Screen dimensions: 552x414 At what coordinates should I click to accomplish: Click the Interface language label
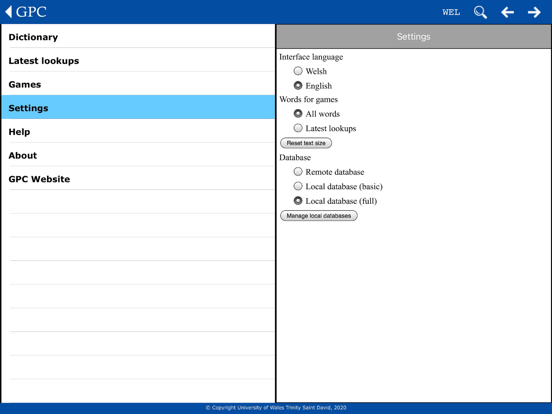(x=311, y=57)
